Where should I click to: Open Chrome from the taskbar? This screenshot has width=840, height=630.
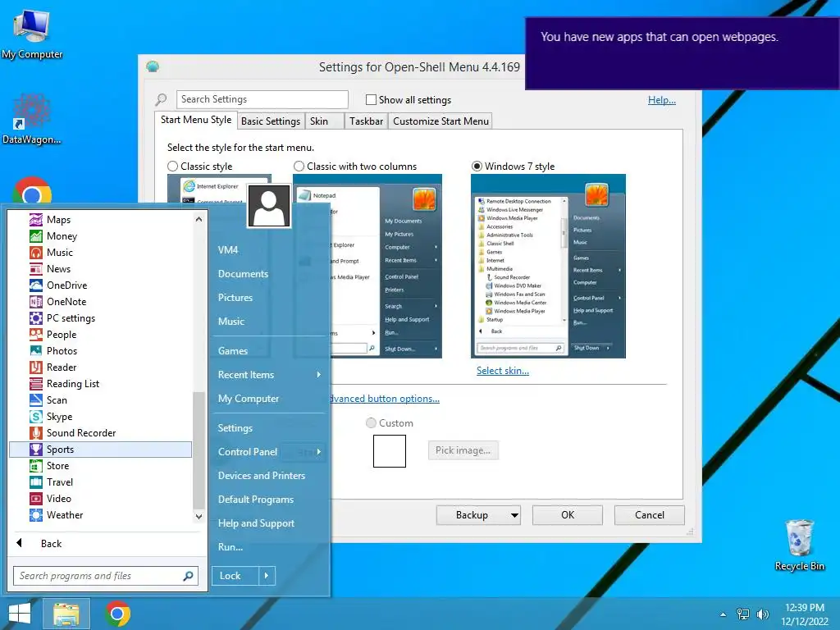click(118, 614)
